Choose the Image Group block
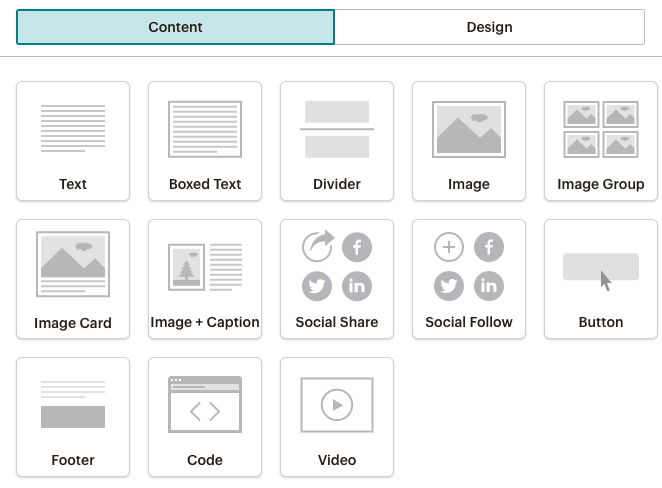 [x=601, y=141]
